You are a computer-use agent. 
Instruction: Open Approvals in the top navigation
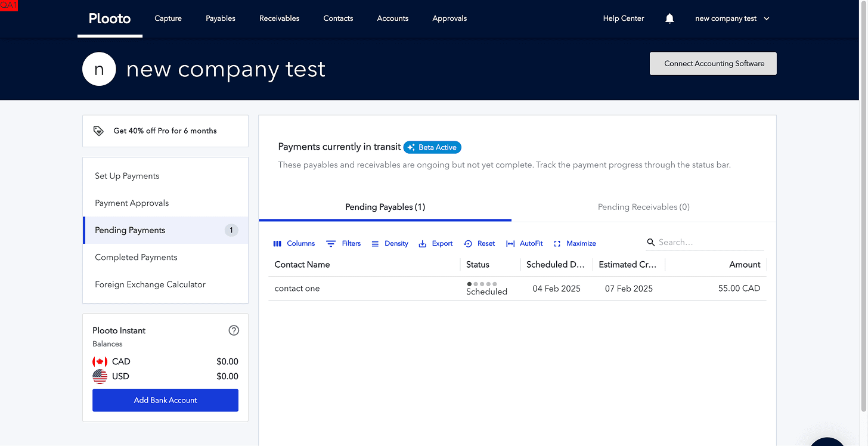tap(449, 18)
